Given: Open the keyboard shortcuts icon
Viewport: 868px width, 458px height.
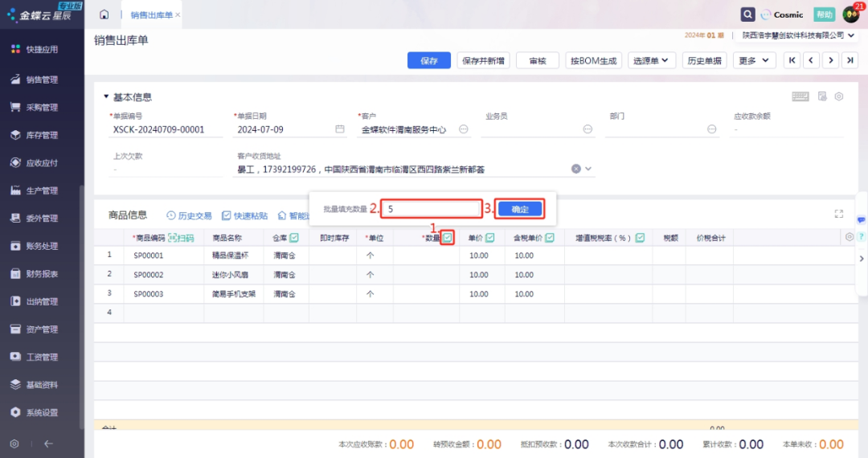Looking at the screenshot, I should click(x=800, y=96).
